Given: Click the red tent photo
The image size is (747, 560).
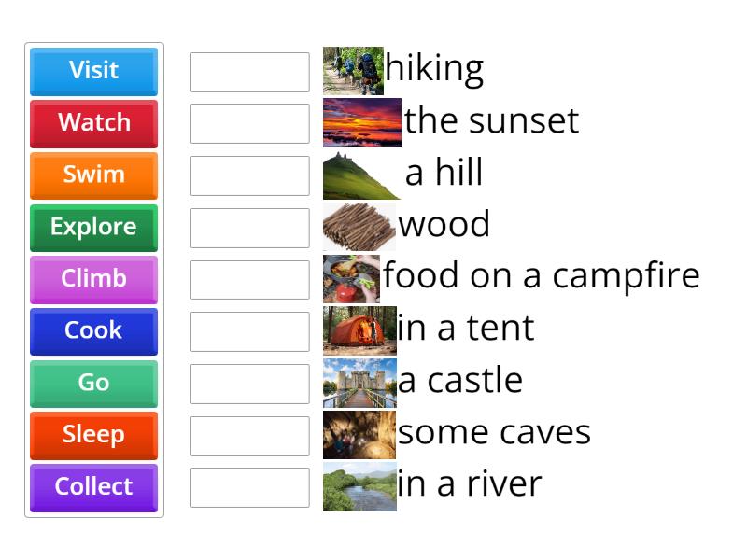Looking at the screenshot, I should pyautogui.click(x=359, y=329).
